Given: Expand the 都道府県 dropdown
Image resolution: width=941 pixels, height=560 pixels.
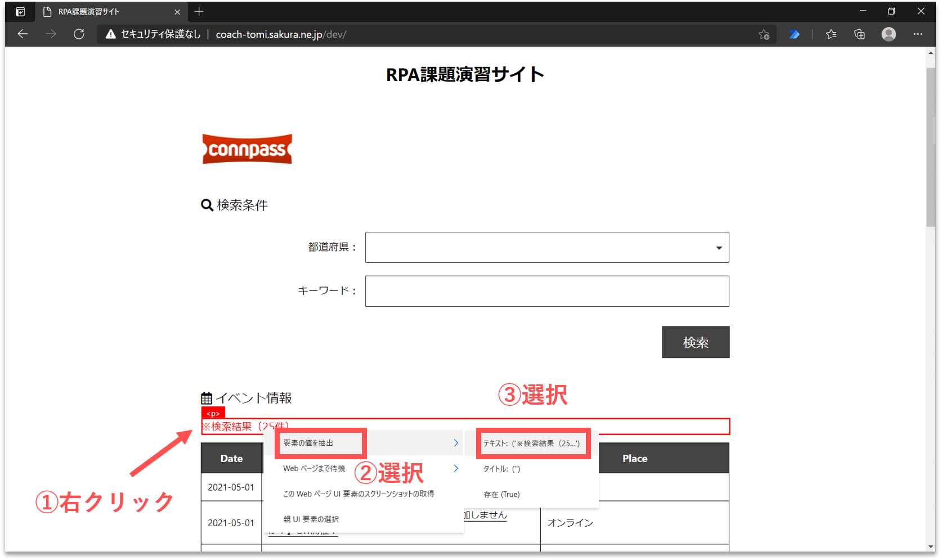Looking at the screenshot, I should [719, 248].
